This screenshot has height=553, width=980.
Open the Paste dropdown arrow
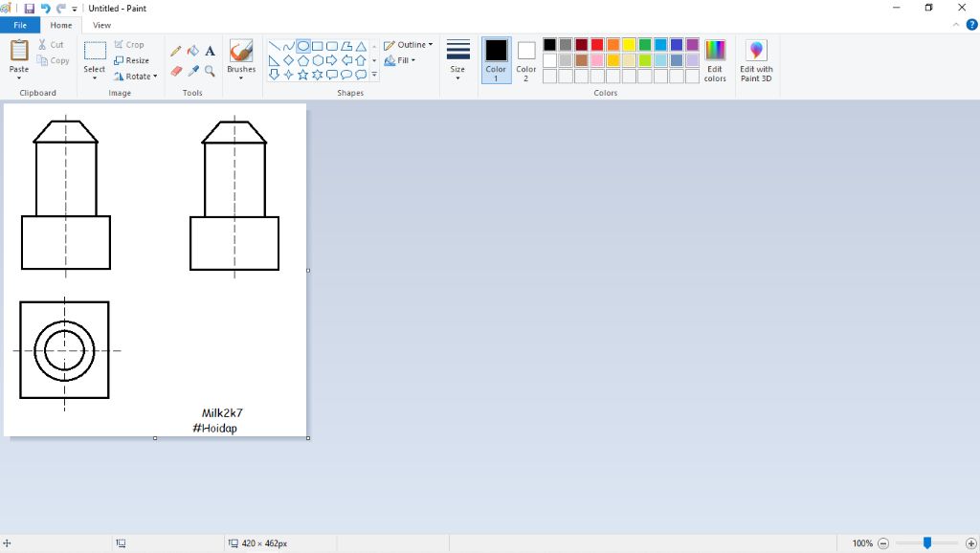(x=19, y=78)
